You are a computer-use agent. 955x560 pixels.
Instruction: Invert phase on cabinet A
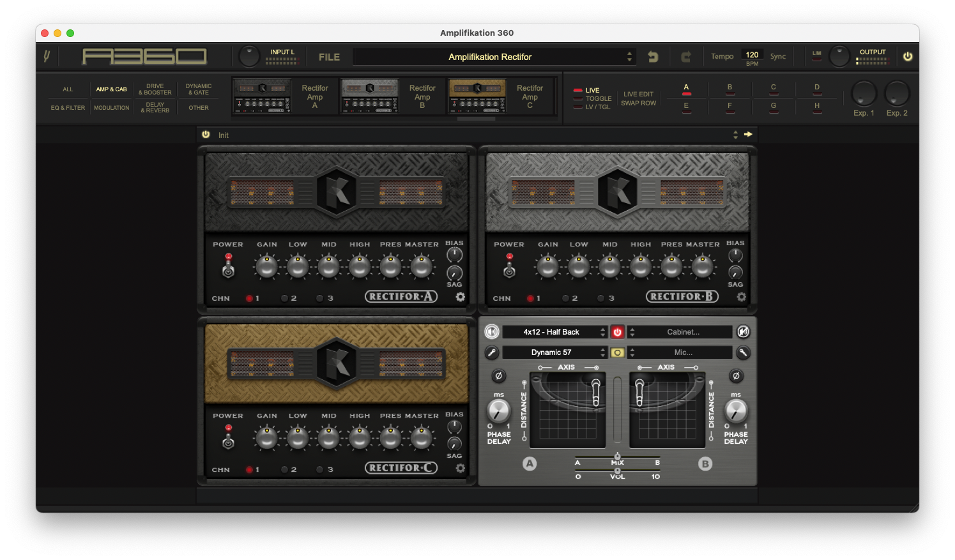click(499, 376)
